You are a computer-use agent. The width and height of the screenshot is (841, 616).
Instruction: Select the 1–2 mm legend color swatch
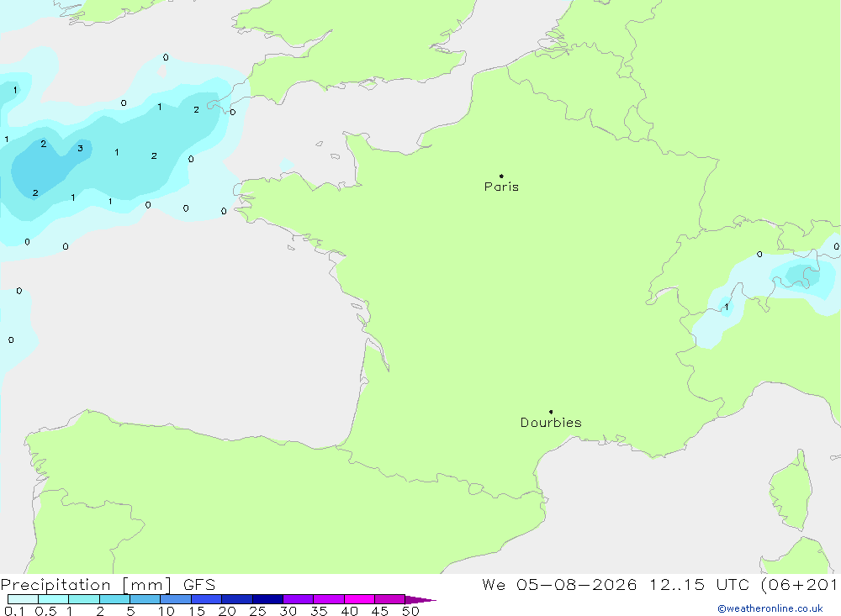[x=84, y=599]
